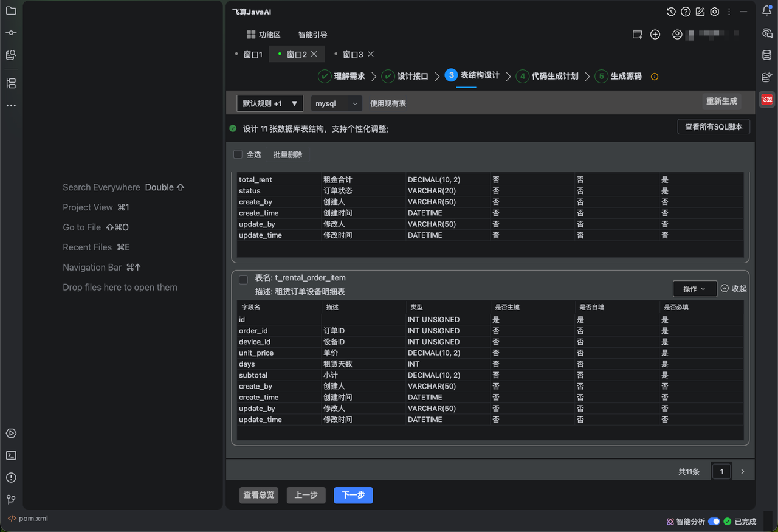Show more tool windows via the ellipsis
This screenshot has height=532, width=778.
[x=11, y=106]
